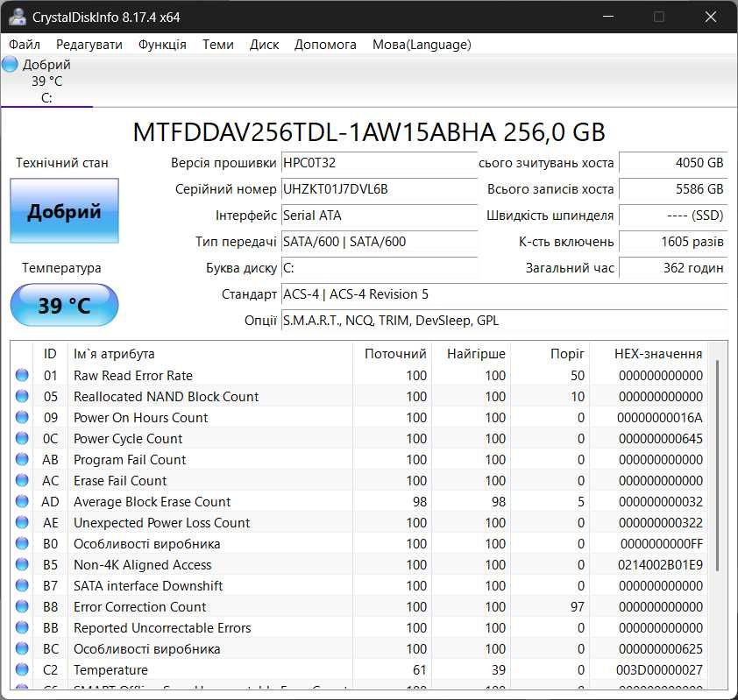Click status dot of Reported Uncorrectable Errors
Viewport: 738px width, 700px height.
click(x=22, y=627)
